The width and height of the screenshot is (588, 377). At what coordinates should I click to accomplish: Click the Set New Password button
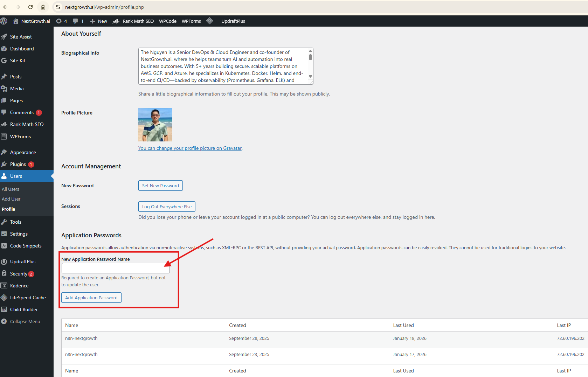(x=160, y=186)
